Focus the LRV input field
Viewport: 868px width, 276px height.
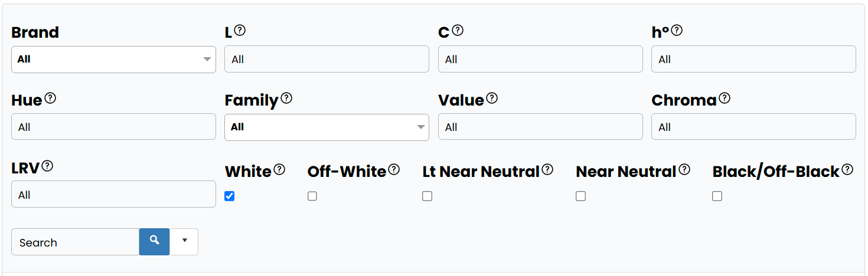(x=113, y=194)
